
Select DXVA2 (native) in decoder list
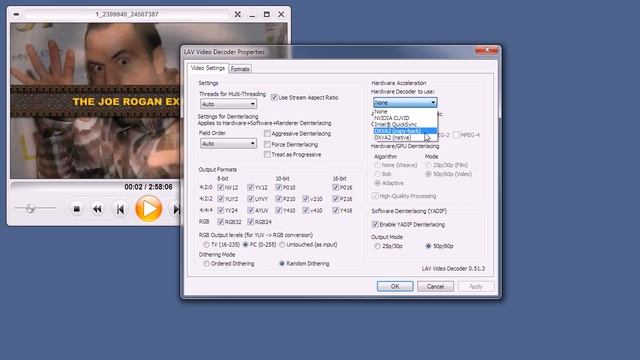[405, 138]
